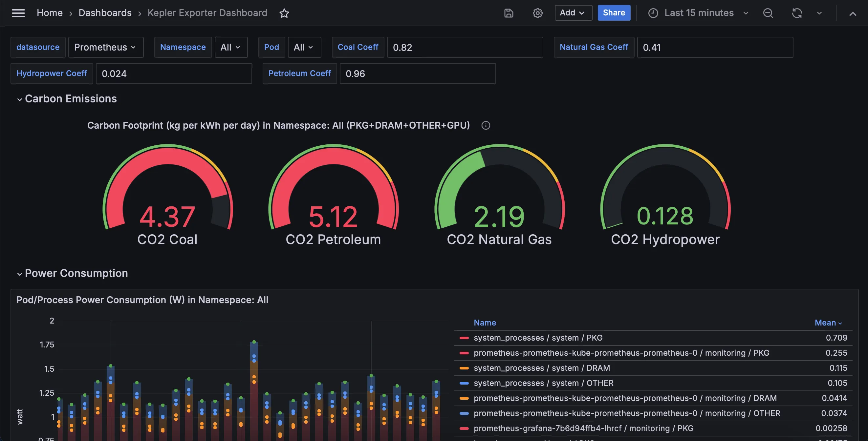
Task: Open the Prometheus datasource dropdown
Action: [x=105, y=47]
